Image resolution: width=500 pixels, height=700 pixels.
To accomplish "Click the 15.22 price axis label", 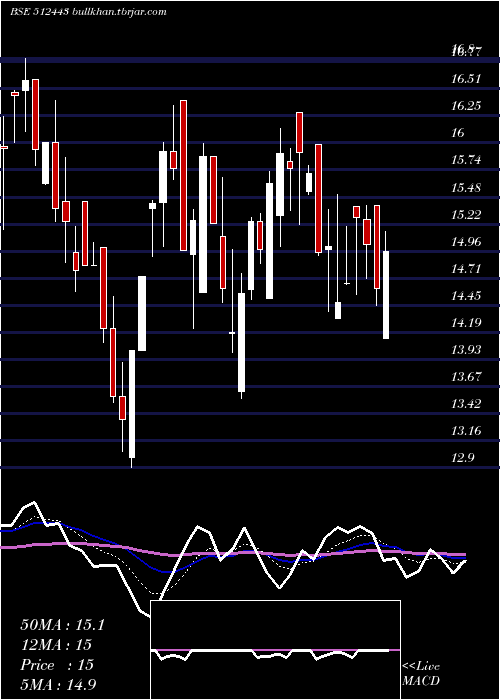I will [466, 215].
